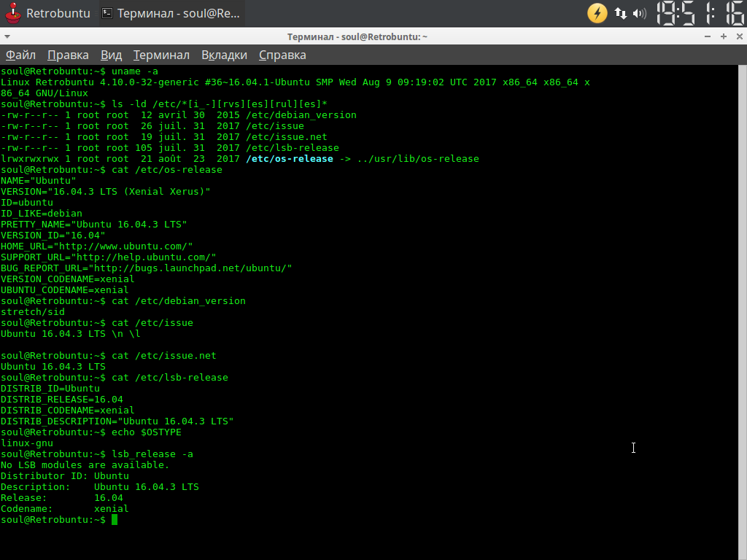747x560 pixels.
Task: Open the speaker volume tray icon
Action: [x=639, y=13]
